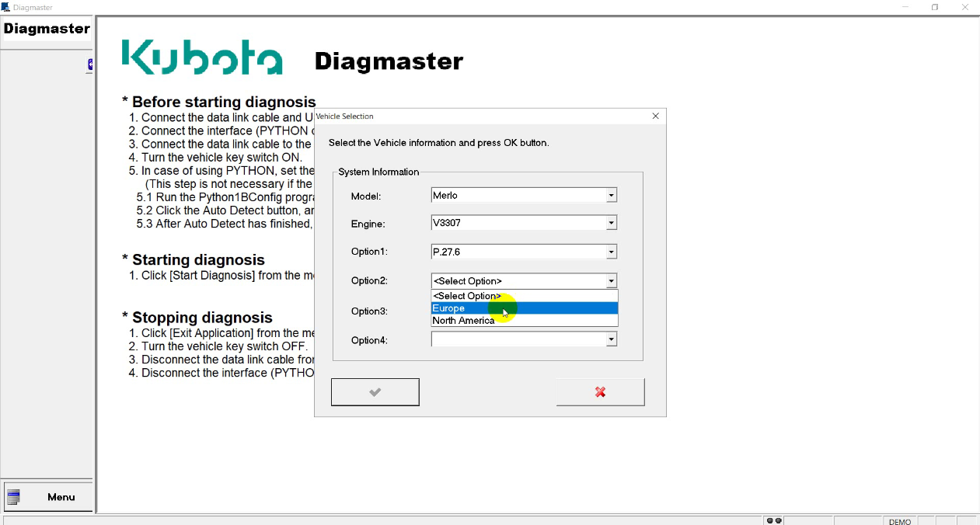Image resolution: width=980 pixels, height=525 pixels.
Task: Open the Menu button at bottom left
Action: (47, 497)
